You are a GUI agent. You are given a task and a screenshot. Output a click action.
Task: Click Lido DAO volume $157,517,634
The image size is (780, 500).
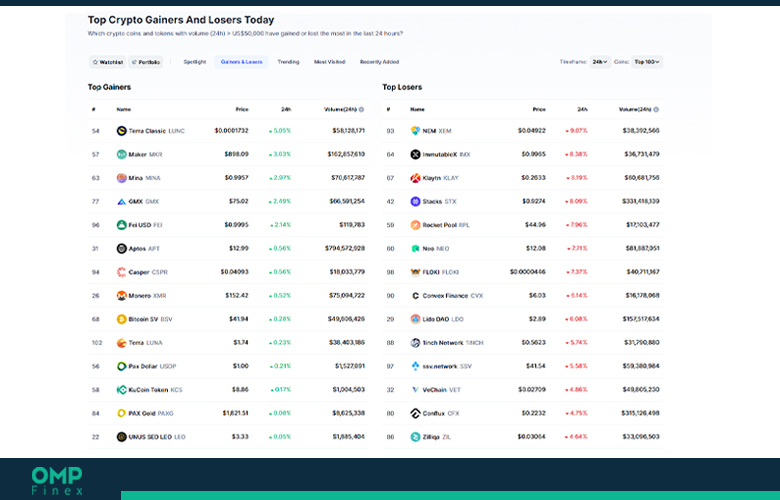pos(641,319)
